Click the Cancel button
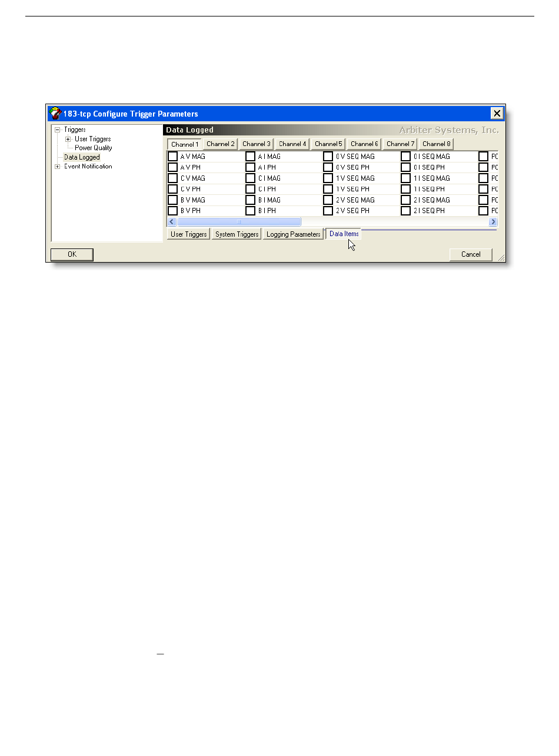559x756 pixels. coord(471,254)
